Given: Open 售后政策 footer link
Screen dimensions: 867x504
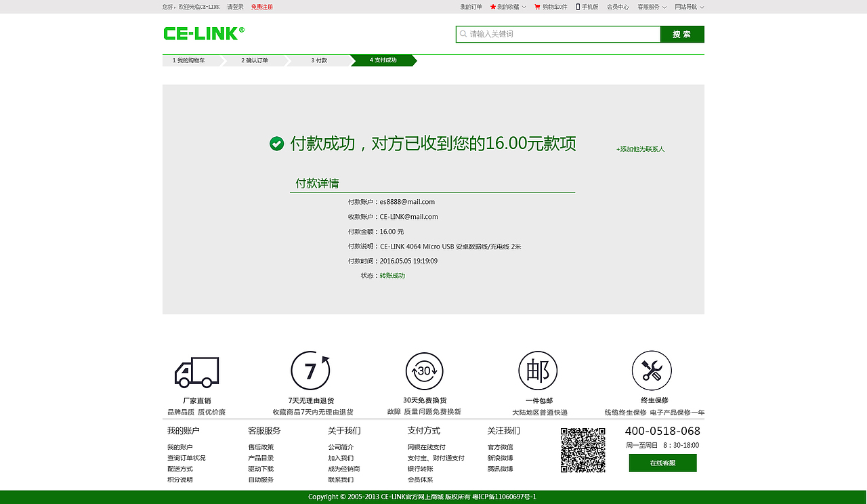Looking at the screenshot, I should coord(261,447).
